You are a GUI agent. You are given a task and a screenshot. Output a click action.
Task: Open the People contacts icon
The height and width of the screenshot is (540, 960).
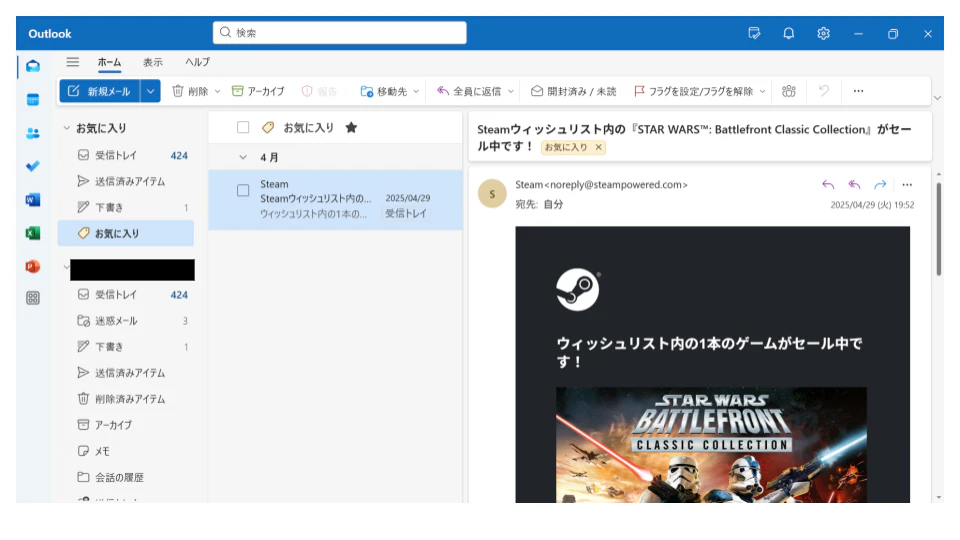[x=33, y=133]
